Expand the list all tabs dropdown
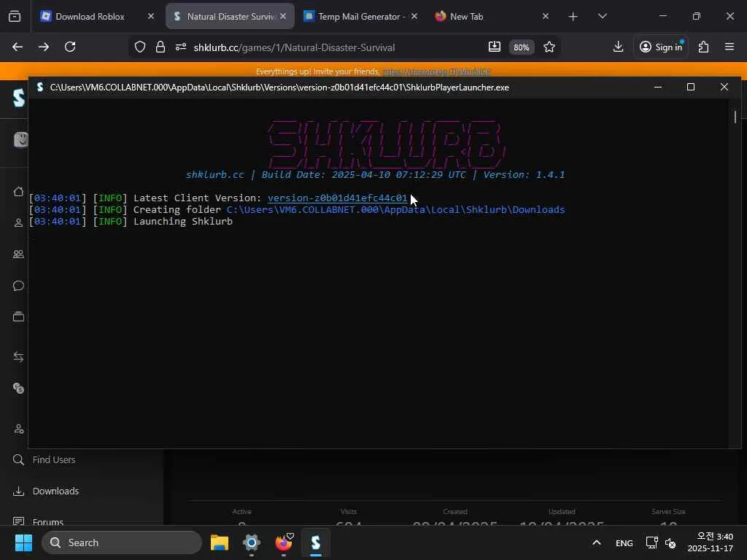 (x=602, y=17)
